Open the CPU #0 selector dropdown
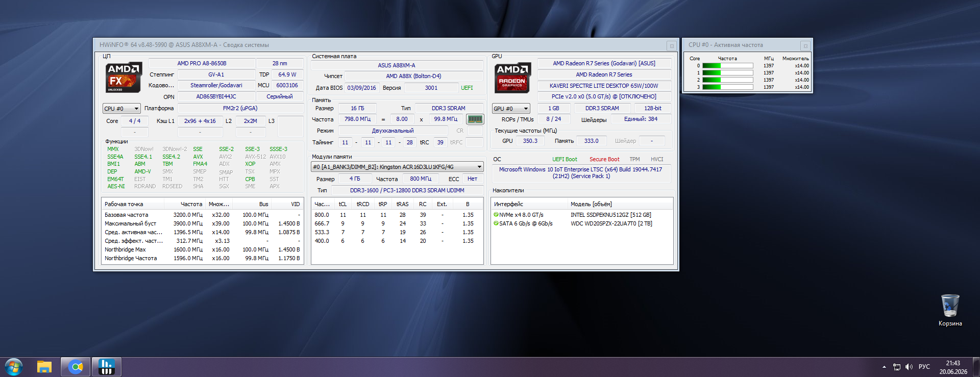 click(x=121, y=109)
